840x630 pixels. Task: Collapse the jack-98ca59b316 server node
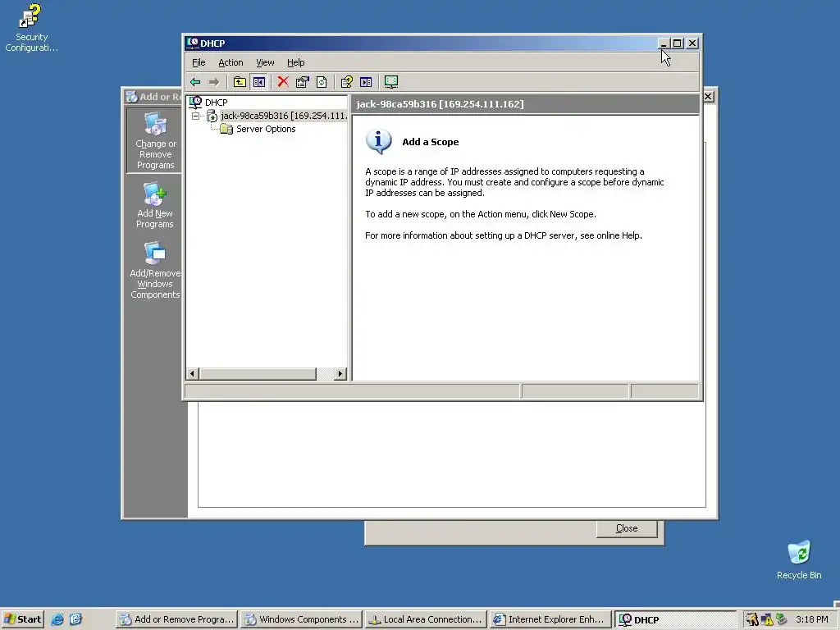point(195,116)
